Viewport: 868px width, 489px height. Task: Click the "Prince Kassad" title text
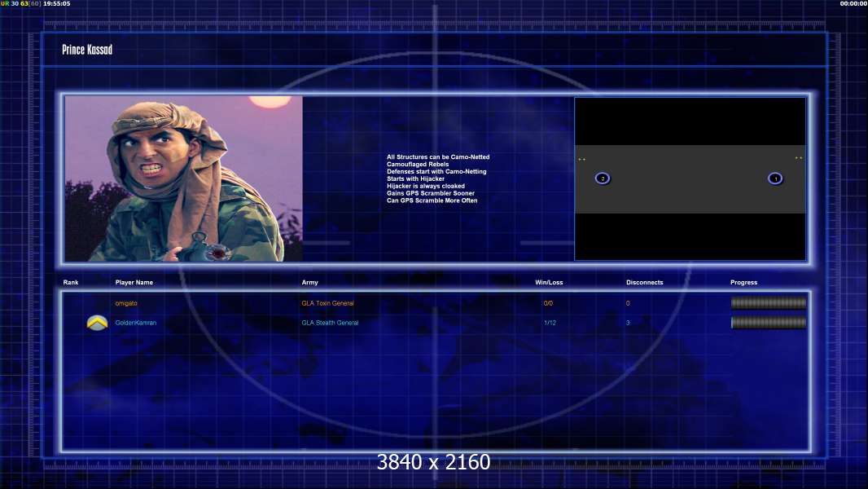[x=87, y=50]
